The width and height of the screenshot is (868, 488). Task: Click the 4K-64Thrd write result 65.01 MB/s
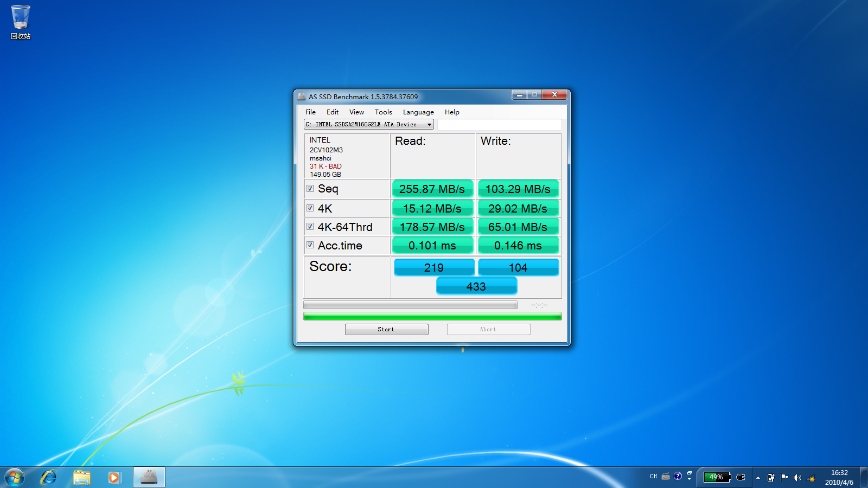[x=518, y=227]
